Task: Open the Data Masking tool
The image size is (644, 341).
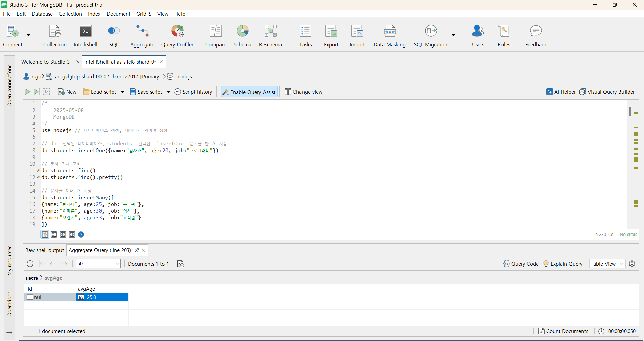Action: 390,35
